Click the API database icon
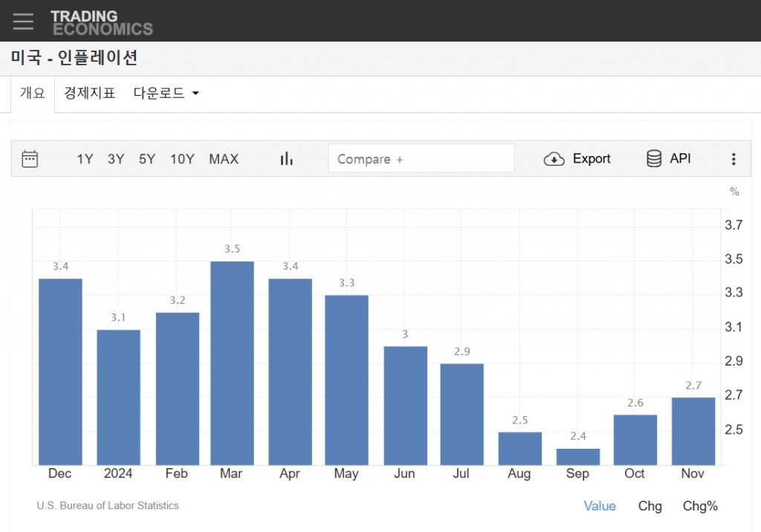761x532 pixels. click(654, 159)
